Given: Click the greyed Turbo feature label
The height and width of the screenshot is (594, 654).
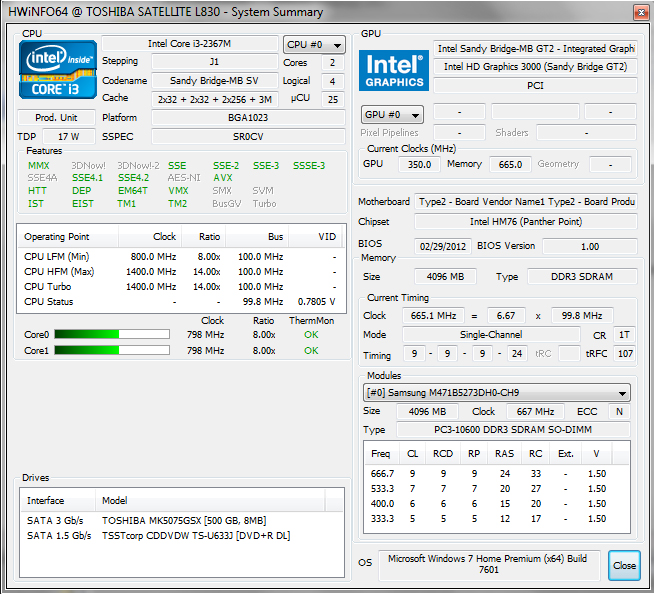Looking at the screenshot, I should pyautogui.click(x=264, y=204).
